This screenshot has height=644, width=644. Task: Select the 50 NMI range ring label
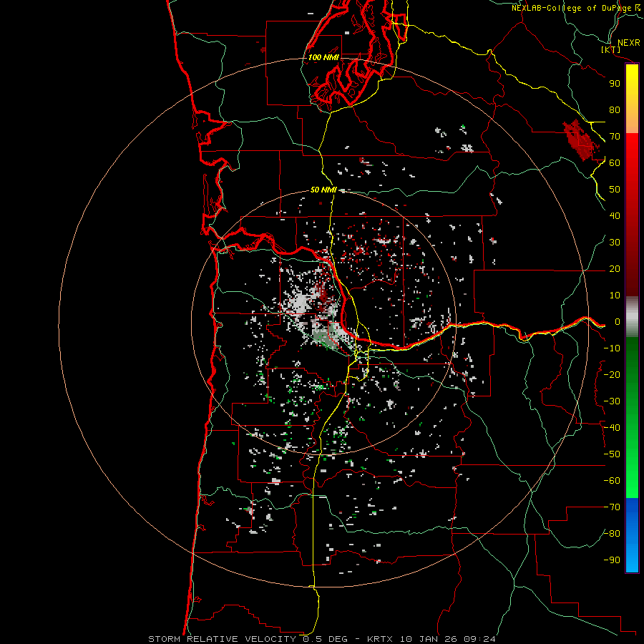point(323,190)
